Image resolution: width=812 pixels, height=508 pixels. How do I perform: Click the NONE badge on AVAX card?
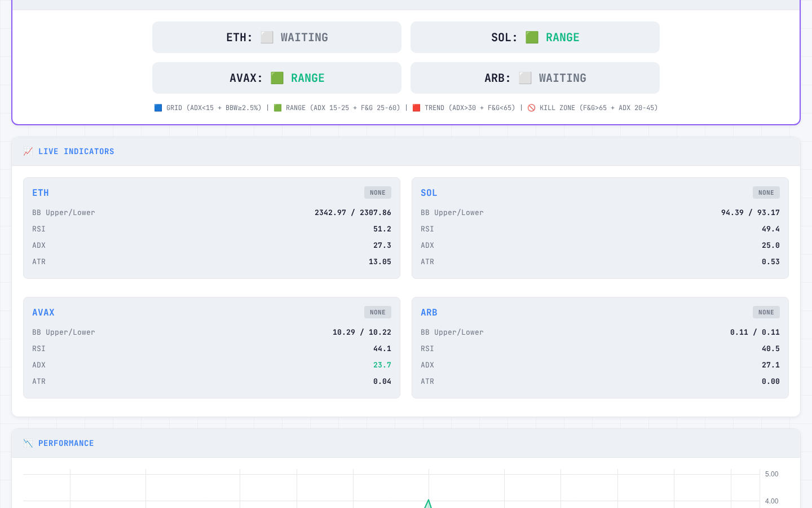[x=377, y=312]
